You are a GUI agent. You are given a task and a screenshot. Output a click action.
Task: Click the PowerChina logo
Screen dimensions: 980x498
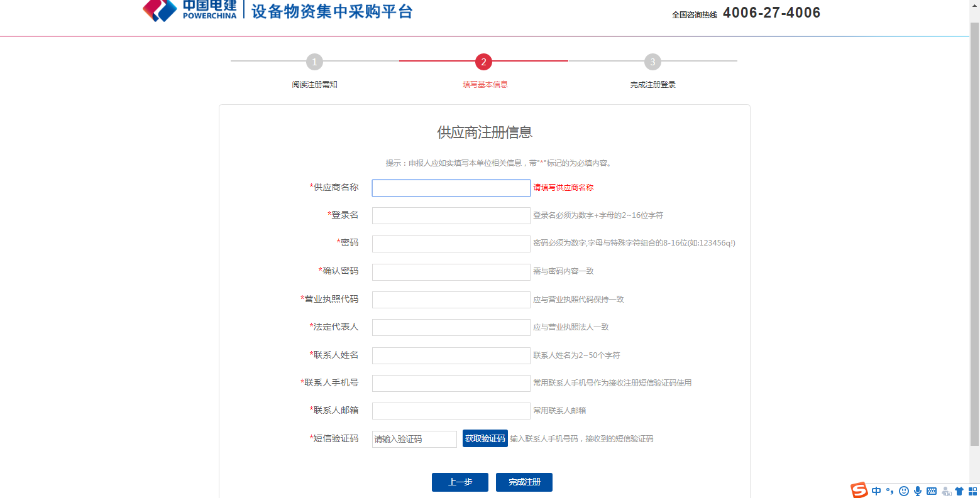pos(190,11)
